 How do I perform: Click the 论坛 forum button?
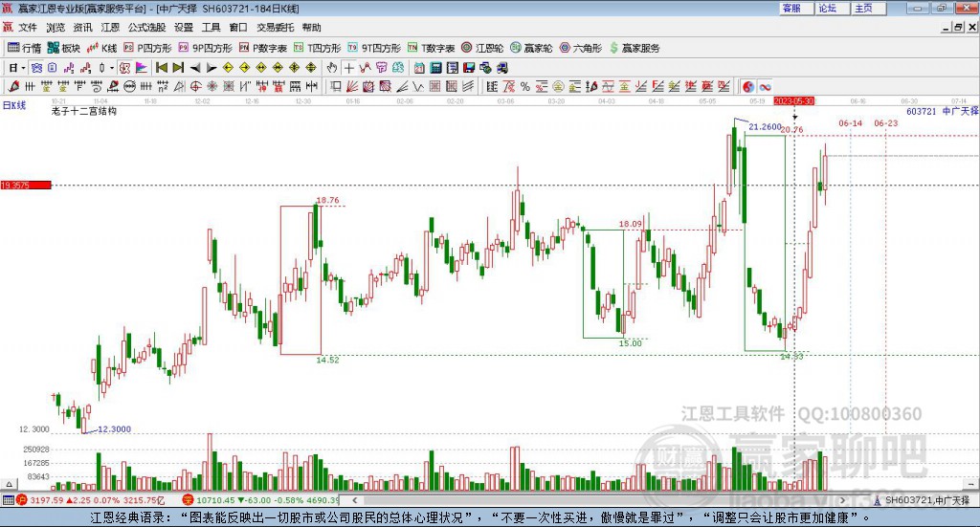coord(828,8)
